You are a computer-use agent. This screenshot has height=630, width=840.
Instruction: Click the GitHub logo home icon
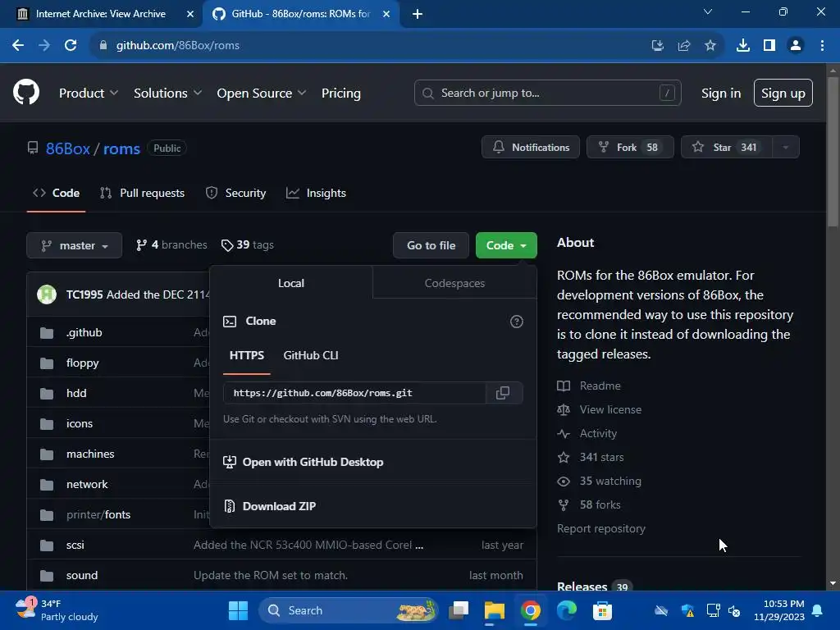(x=26, y=92)
